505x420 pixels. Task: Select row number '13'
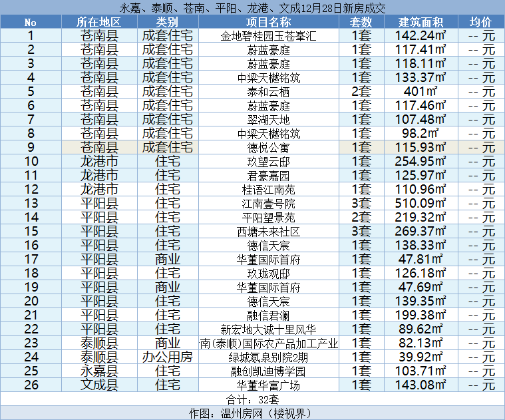pos(31,204)
